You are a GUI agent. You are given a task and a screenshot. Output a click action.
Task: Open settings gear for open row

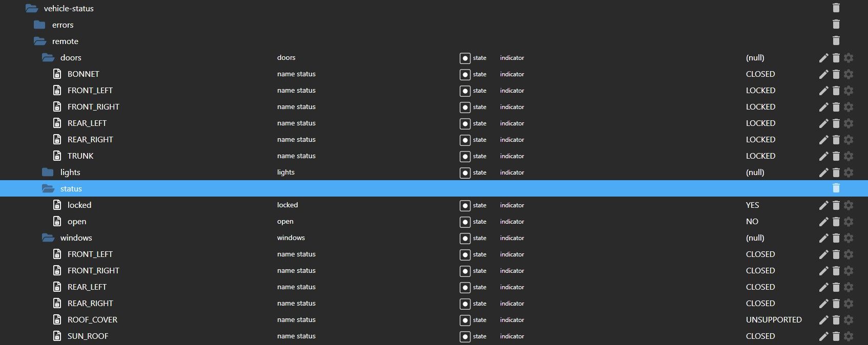849,222
